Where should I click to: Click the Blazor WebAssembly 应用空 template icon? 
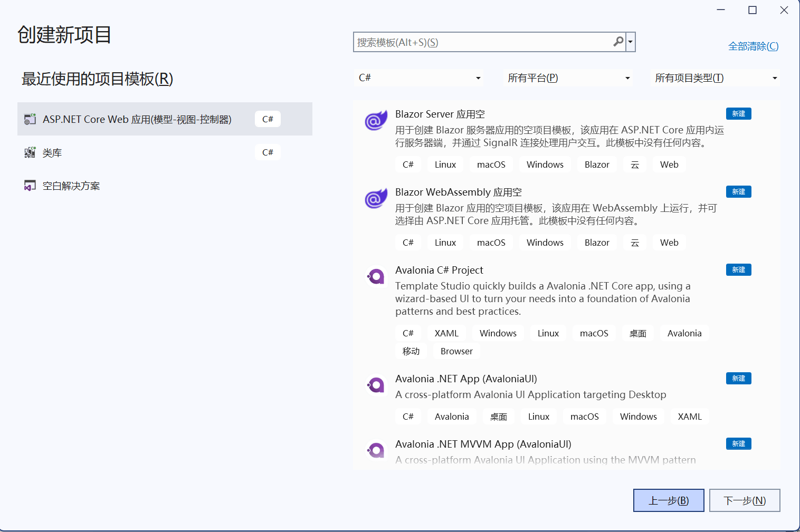pos(376,199)
